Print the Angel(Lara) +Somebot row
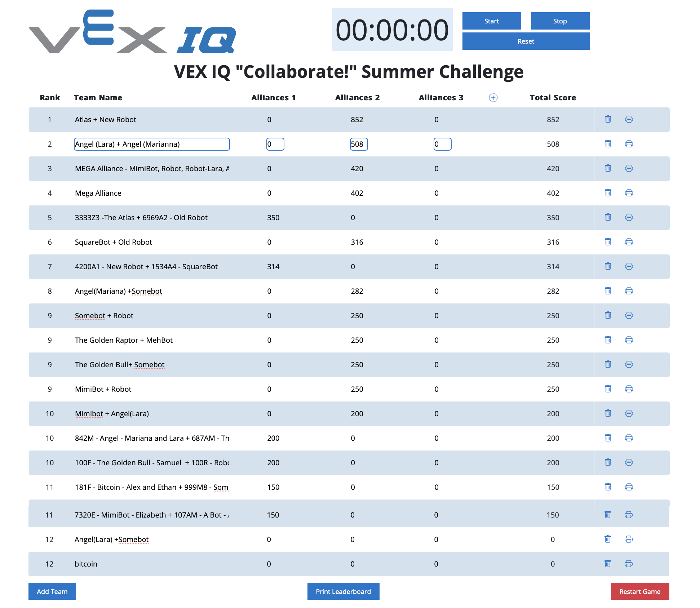Viewport: 700px width, 608px height. coord(628,539)
